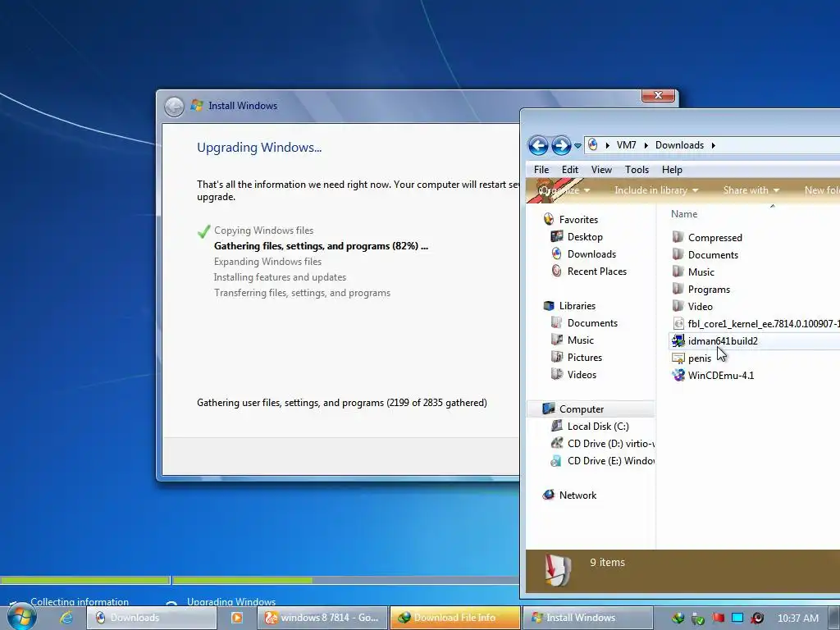This screenshot has width=840, height=630.
Task: Select Network in the navigation pane
Action: [x=577, y=495]
